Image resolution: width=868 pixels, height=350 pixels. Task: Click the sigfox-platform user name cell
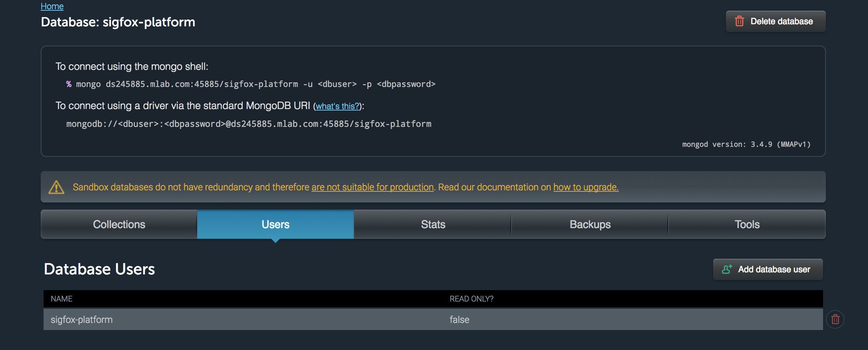pos(82,320)
